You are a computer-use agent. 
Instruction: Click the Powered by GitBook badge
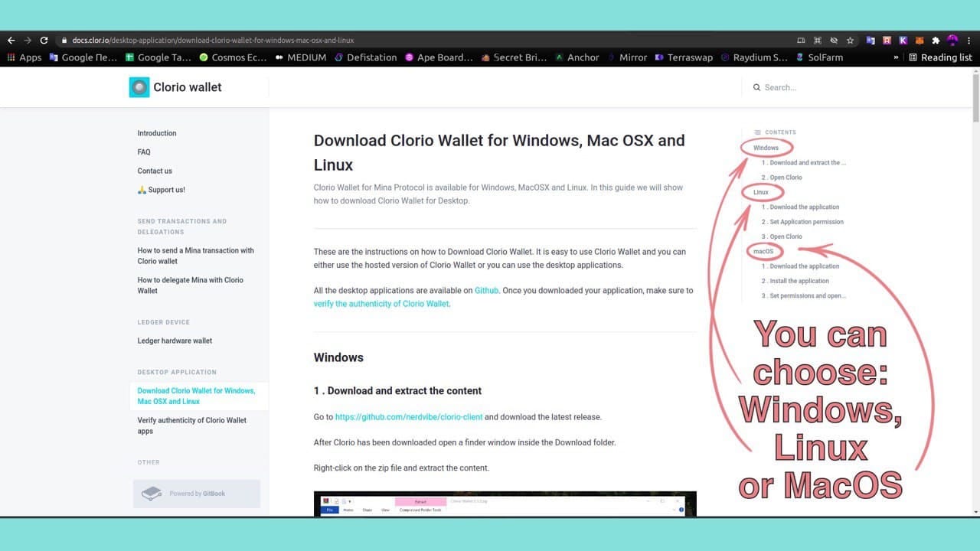pos(197,494)
